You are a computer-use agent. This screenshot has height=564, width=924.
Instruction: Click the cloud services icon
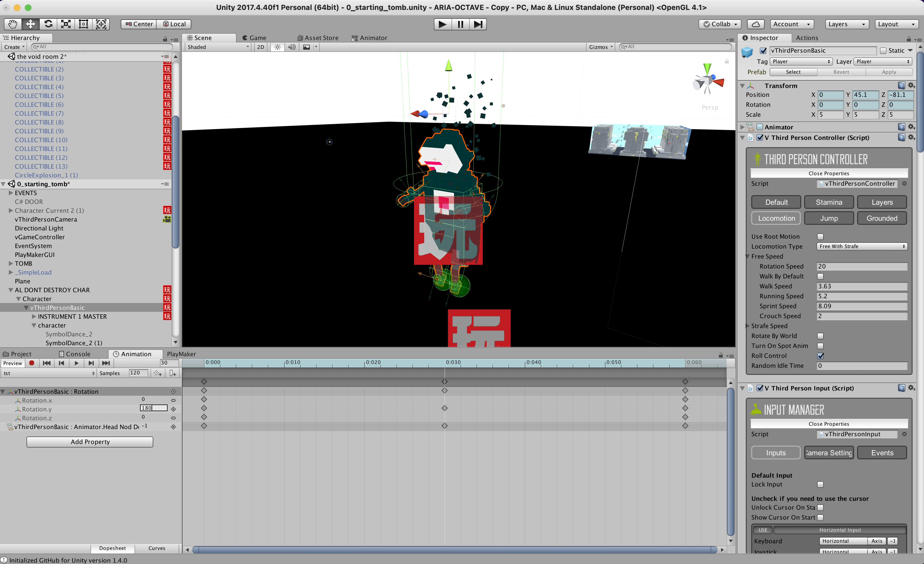[756, 24]
